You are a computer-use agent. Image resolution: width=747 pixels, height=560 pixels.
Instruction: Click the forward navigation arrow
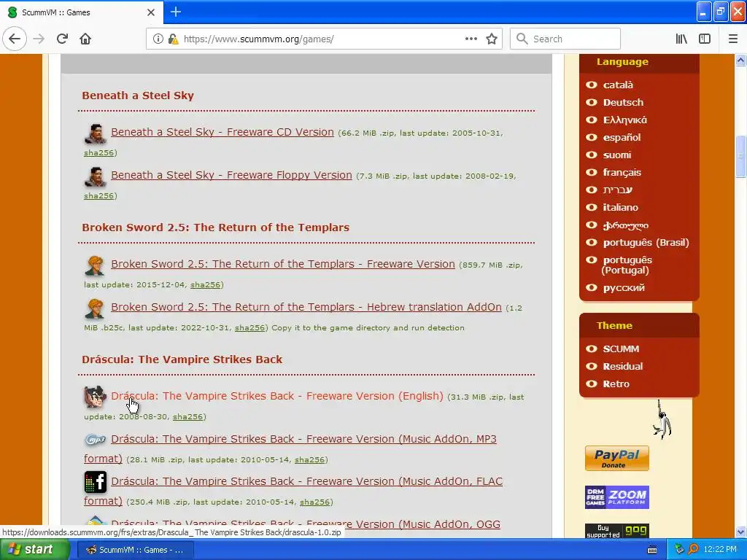coord(39,39)
